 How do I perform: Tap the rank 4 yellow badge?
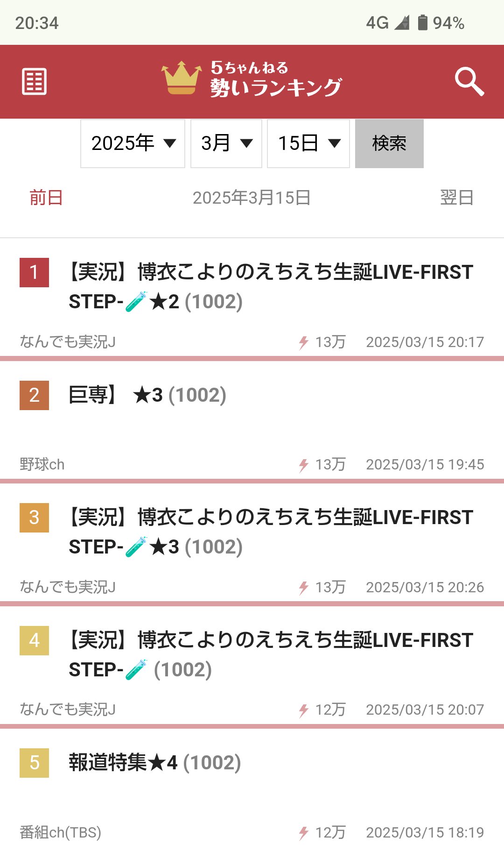click(34, 640)
